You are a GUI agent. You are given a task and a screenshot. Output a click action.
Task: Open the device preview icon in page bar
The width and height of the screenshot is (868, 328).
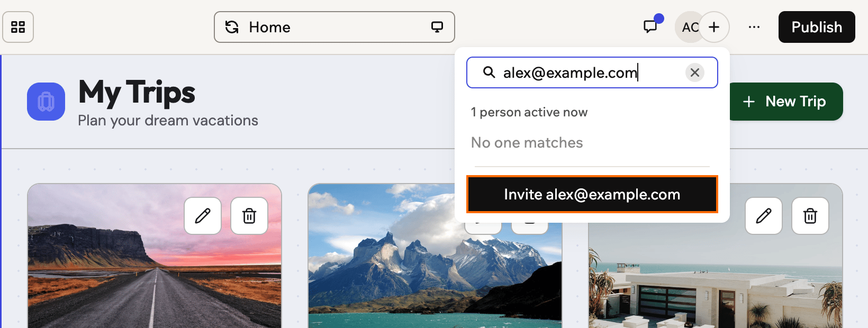(x=437, y=27)
